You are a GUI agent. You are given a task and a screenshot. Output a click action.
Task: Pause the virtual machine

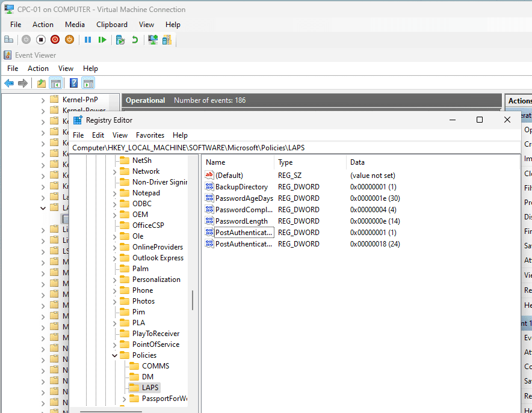pos(88,39)
